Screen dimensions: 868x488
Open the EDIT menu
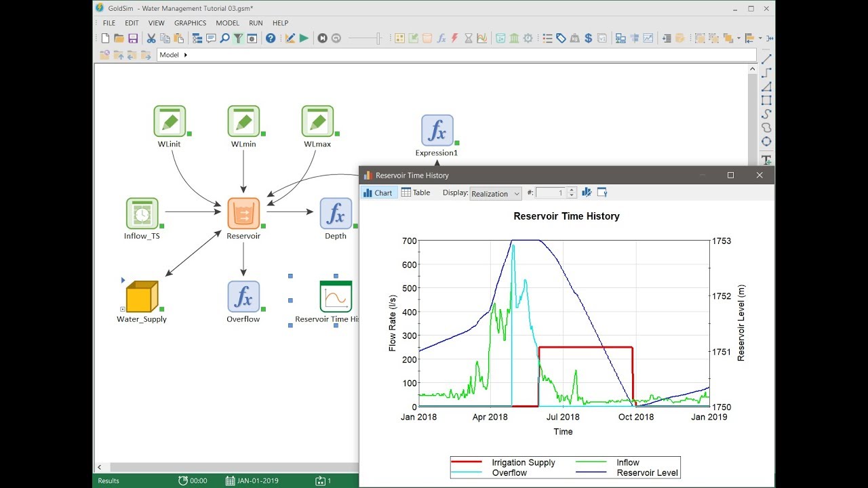[132, 23]
